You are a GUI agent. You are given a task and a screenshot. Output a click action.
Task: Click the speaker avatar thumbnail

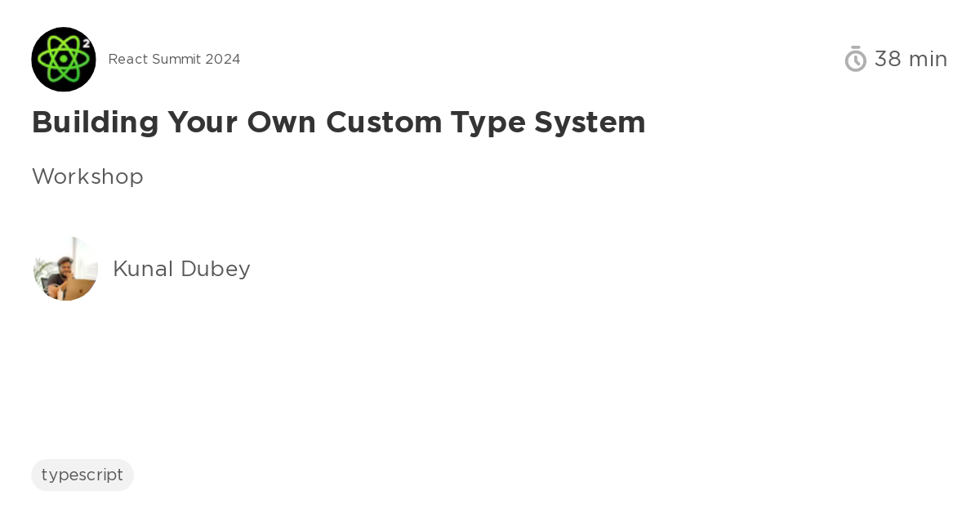tap(65, 269)
